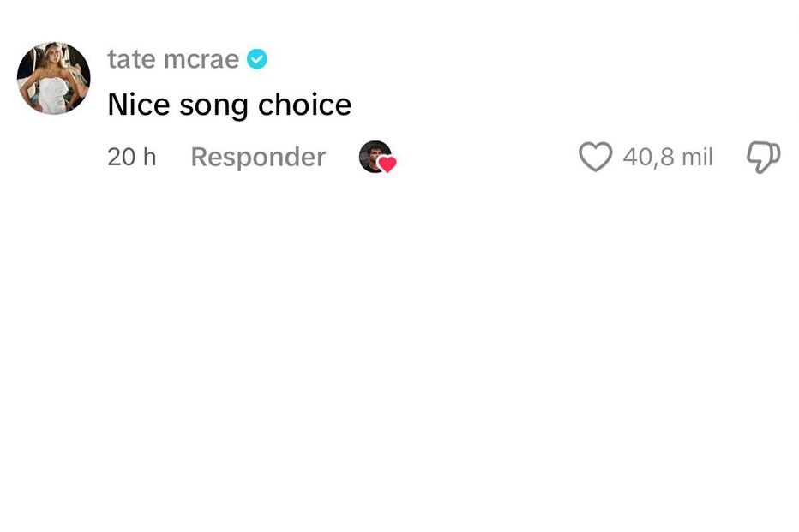Viewport: 799px width, 532px height.
Task: Open tate mcrae's profile picture
Action: pos(53,78)
